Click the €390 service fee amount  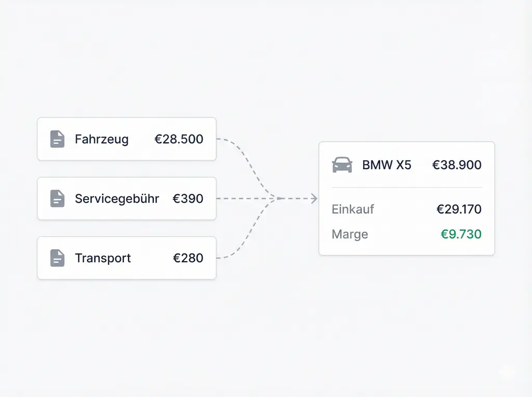pyautogui.click(x=188, y=198)
